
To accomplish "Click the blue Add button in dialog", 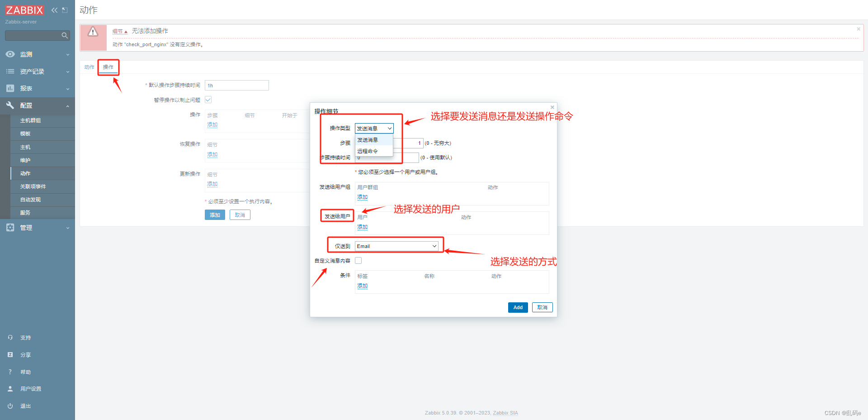I will point(518,307).
